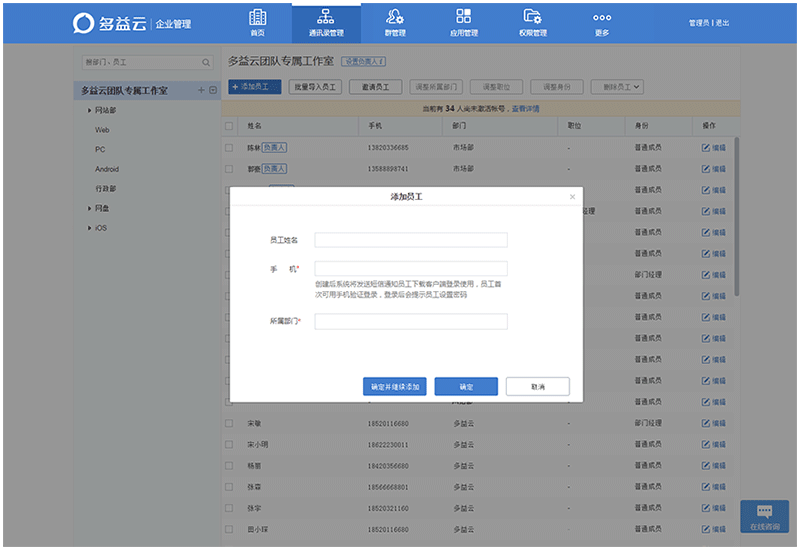Click the employee table vertical scrollbar

[736, 216]
